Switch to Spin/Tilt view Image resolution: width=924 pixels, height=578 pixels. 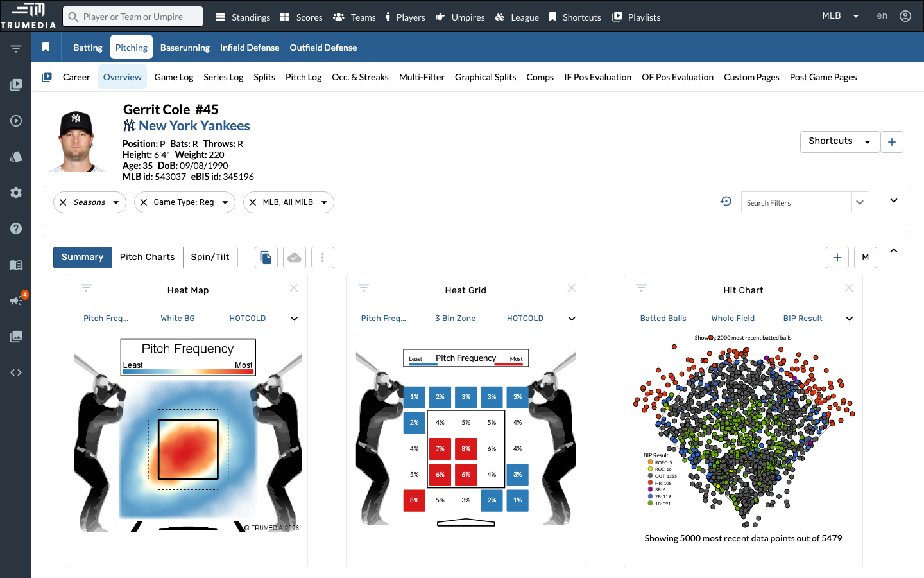(x=210, y=258)
